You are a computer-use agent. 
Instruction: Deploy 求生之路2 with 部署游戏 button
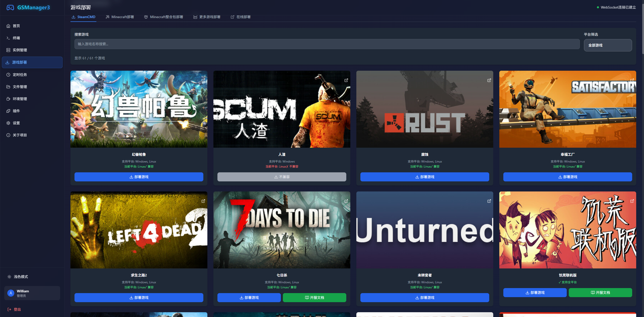click(139, 298)
